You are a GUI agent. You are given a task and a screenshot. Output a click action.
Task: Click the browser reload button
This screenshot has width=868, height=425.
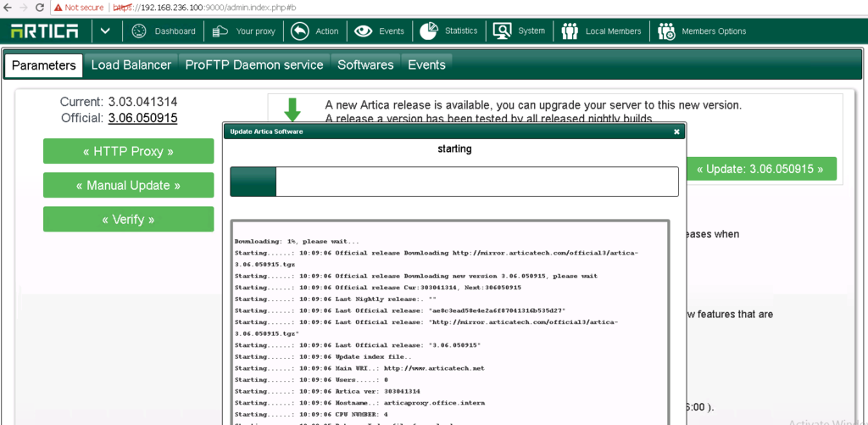pos(39,8)
